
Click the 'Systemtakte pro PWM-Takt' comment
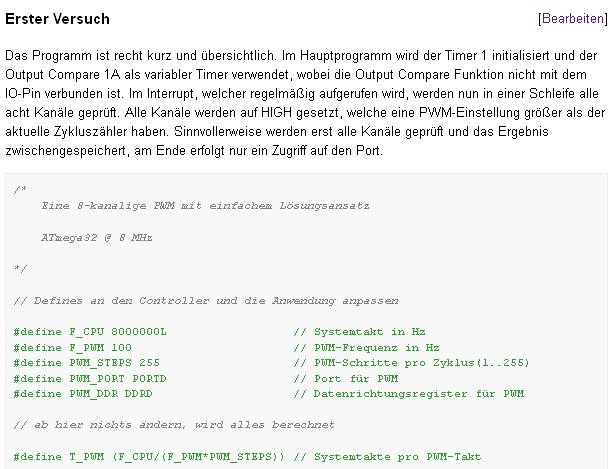point(387,457)
